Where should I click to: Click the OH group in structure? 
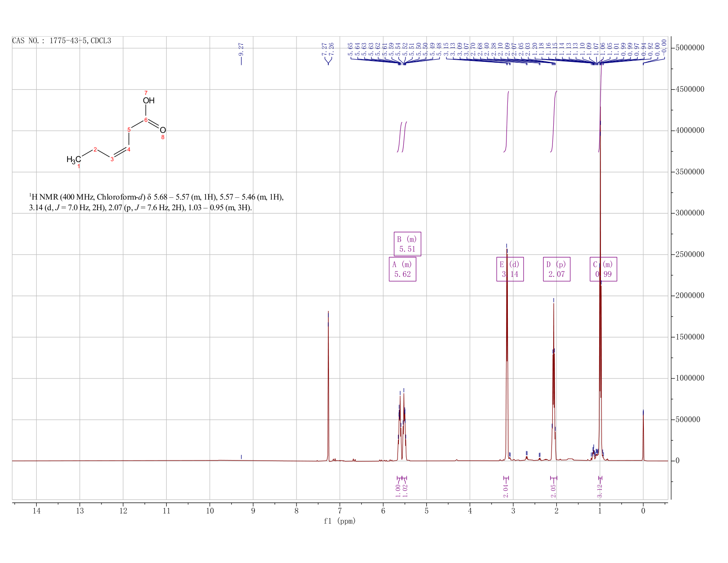tap(149, 101)
